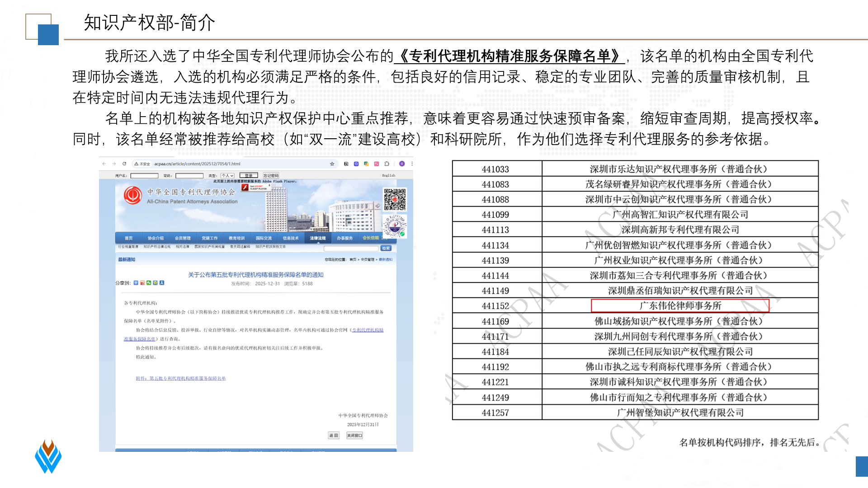Click the circular mini-program QR code
This screenshot has width=868, height=488.
[395, 226]
